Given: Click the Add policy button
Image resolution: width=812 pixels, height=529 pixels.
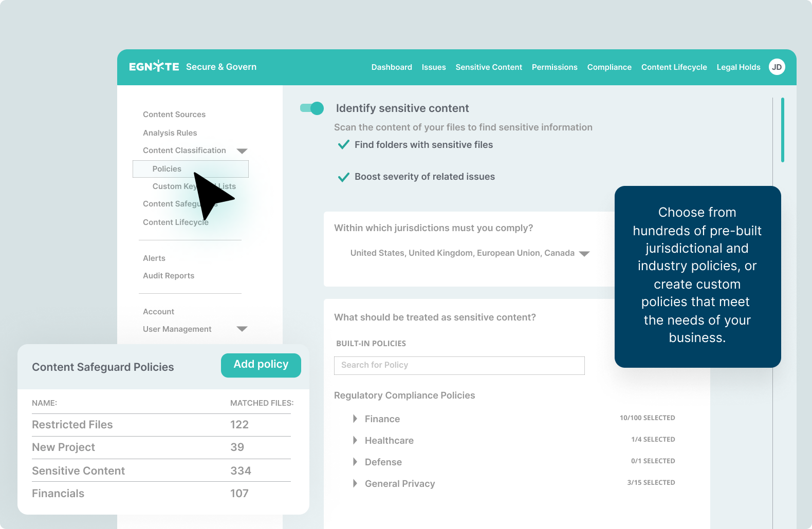Looking at the screenshot, I should (x=261, y=365).
